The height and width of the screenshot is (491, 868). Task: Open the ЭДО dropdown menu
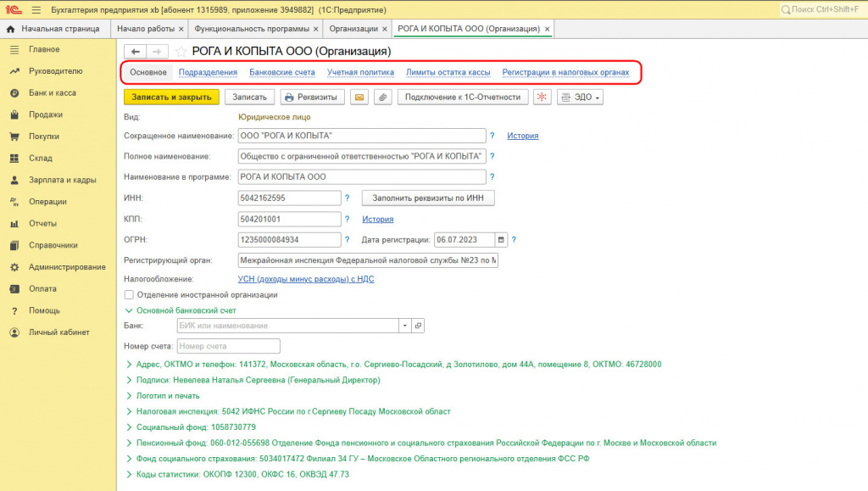tap(580, 97)
